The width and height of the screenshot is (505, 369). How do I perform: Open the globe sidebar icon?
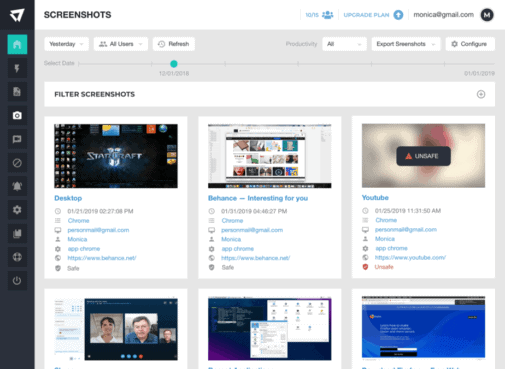coord(17,257)
